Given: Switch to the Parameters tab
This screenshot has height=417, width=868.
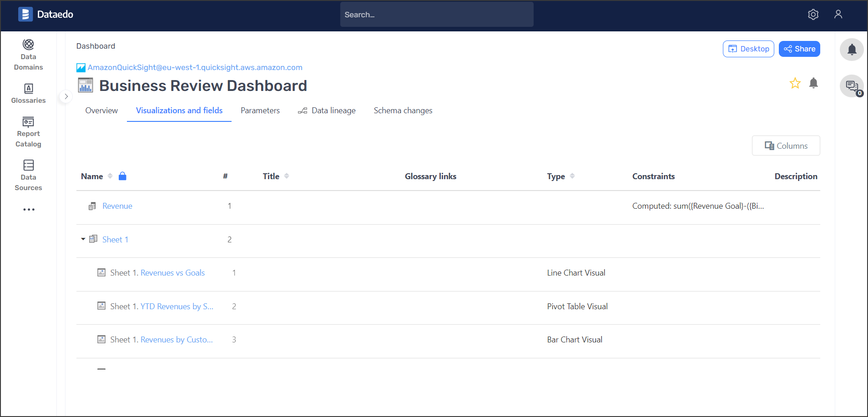Looking at the screenshot, I should [260, 111].
